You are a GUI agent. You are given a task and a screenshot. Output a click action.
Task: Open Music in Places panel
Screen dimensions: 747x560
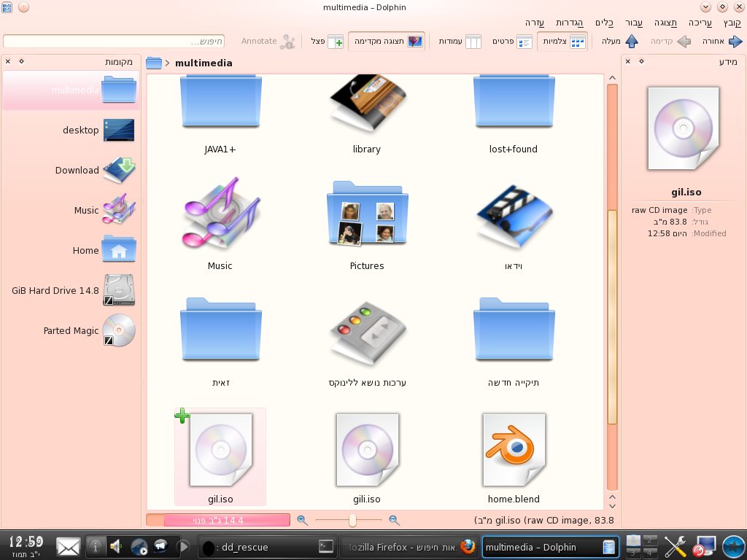point(71,210)
